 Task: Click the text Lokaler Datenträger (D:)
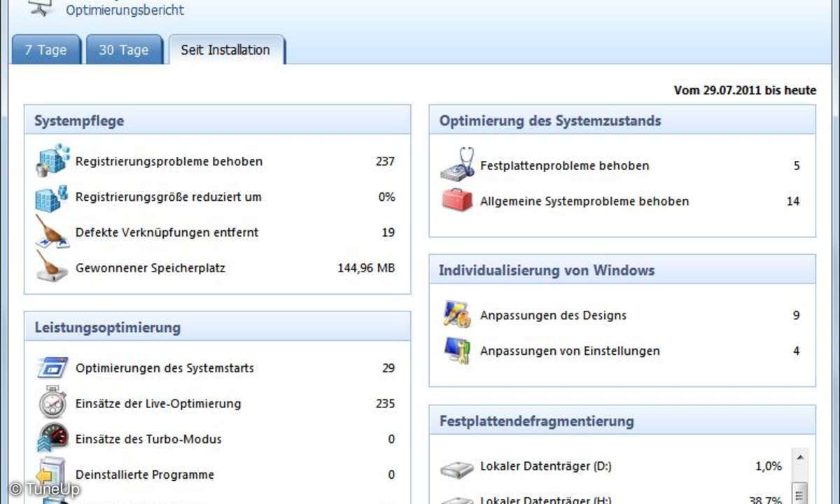546,466
